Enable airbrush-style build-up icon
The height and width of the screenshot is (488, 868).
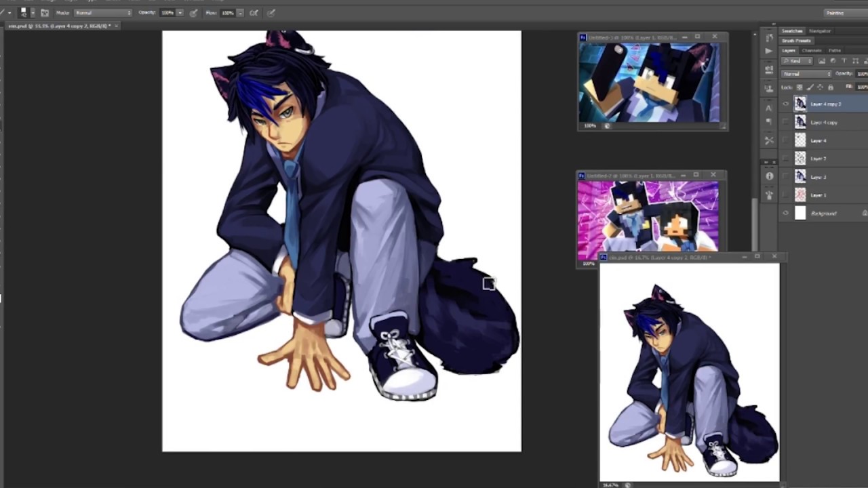click(x=254, y=13)
